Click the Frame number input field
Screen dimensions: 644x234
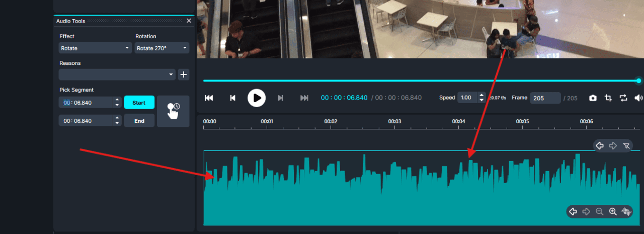[x=545, y=98]
